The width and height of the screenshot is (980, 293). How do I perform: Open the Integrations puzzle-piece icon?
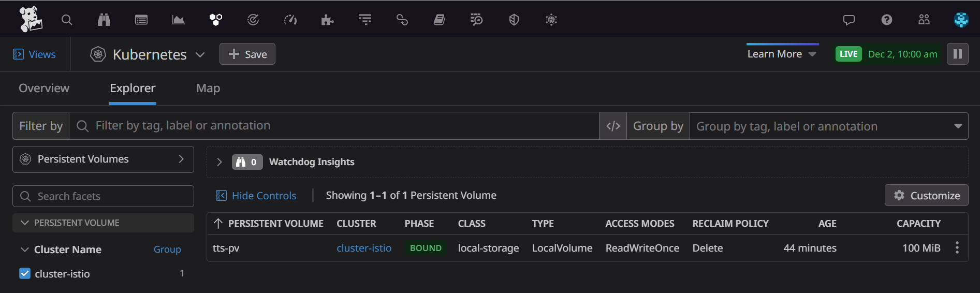pos(328,20)
